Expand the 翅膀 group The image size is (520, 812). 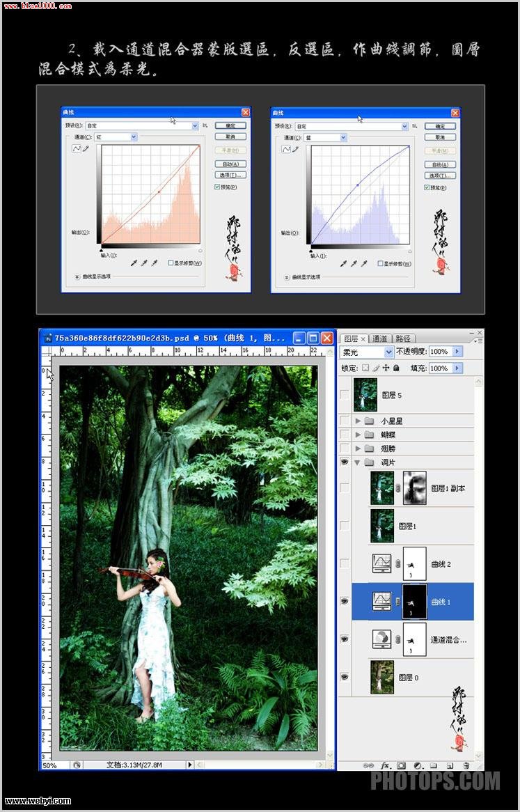(358, 448)
